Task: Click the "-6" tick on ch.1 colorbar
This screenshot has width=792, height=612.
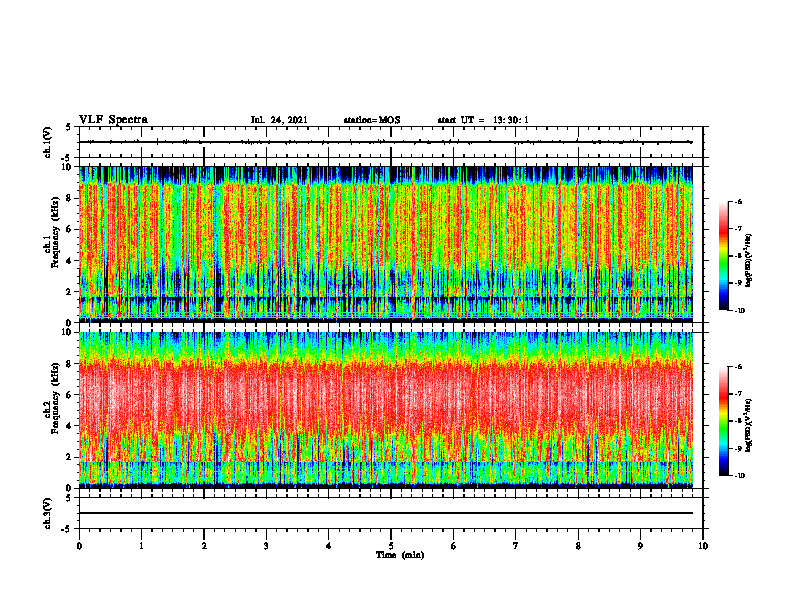Action: coord(738,201)
